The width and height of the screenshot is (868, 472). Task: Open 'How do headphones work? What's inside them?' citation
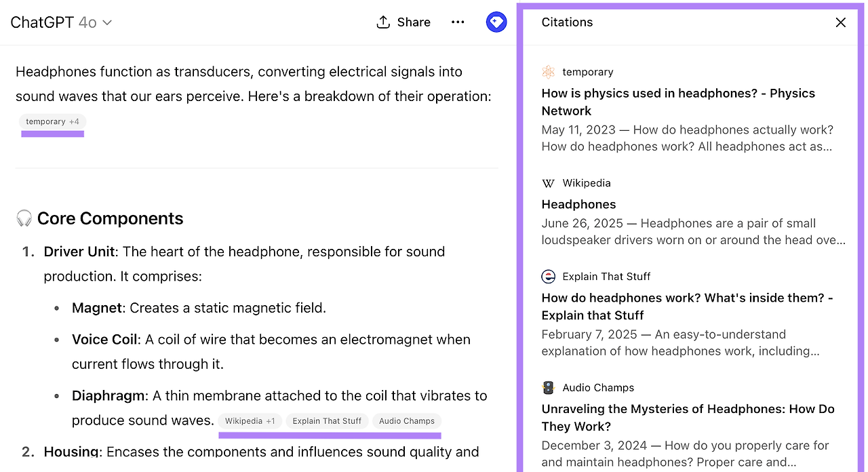click(687, 307)
